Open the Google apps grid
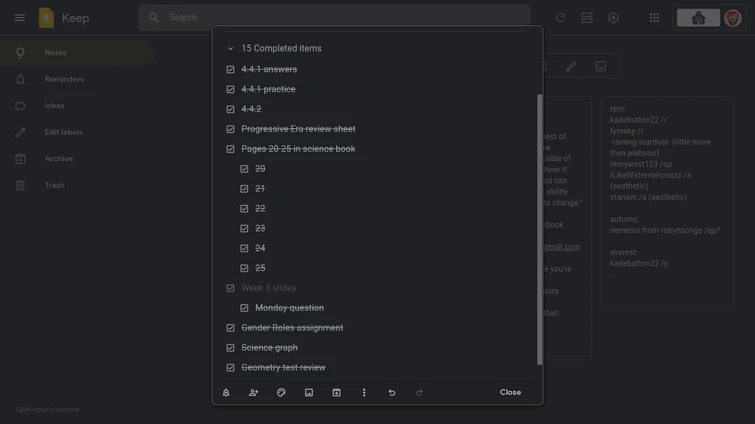Screen dimensions: 755x424 pyautogui.click(x=654, y=18)
